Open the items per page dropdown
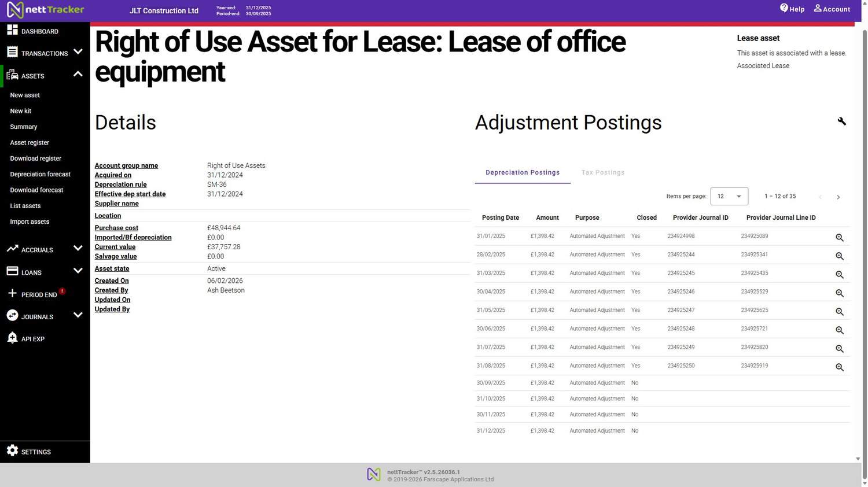Viewport: 868px width, 487px height. [x=728, y=196]
